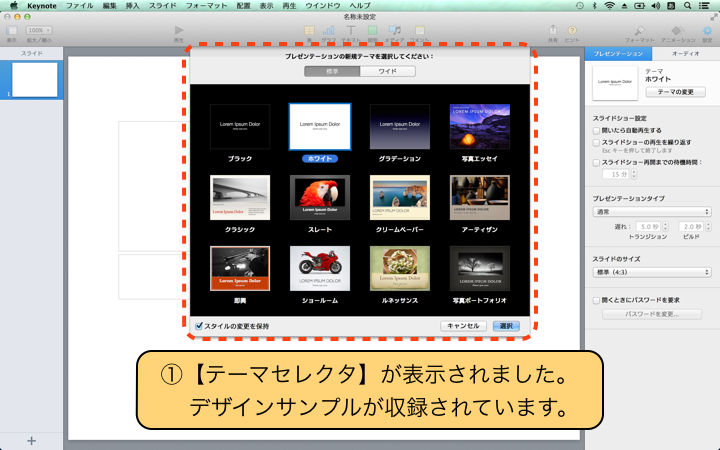This screenshot has height=450, width=720.
Task: Click the Table toolbar icon
Action: [x=309, y=30]
